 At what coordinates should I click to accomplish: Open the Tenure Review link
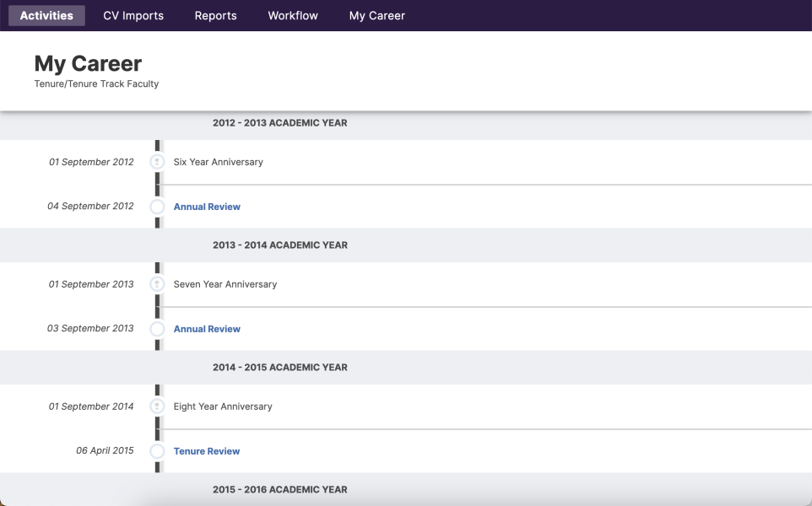click(207, 451)
